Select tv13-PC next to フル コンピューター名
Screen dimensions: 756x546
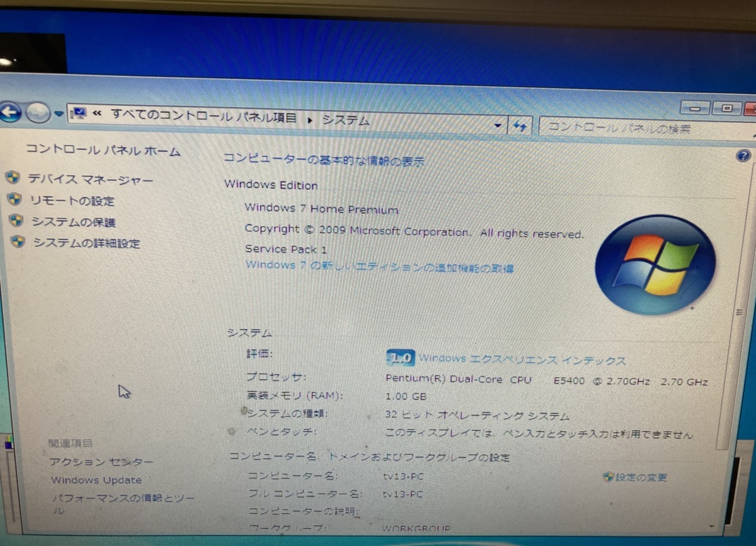pos(403,494)
